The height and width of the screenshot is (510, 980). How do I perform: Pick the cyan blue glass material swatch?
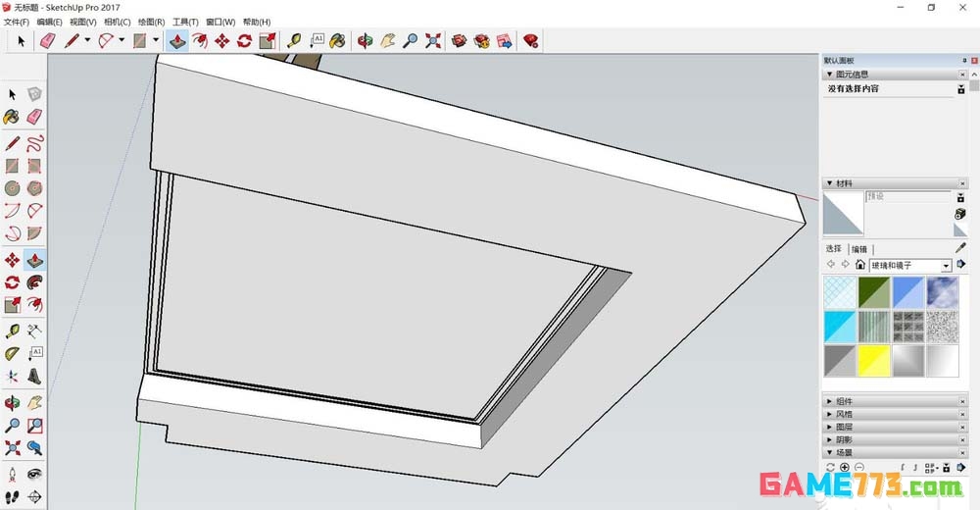(840, 327)
